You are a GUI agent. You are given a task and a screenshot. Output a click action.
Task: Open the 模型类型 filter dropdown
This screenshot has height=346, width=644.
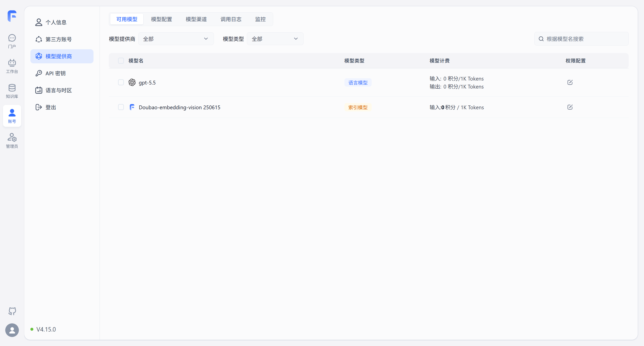point(275,39)
